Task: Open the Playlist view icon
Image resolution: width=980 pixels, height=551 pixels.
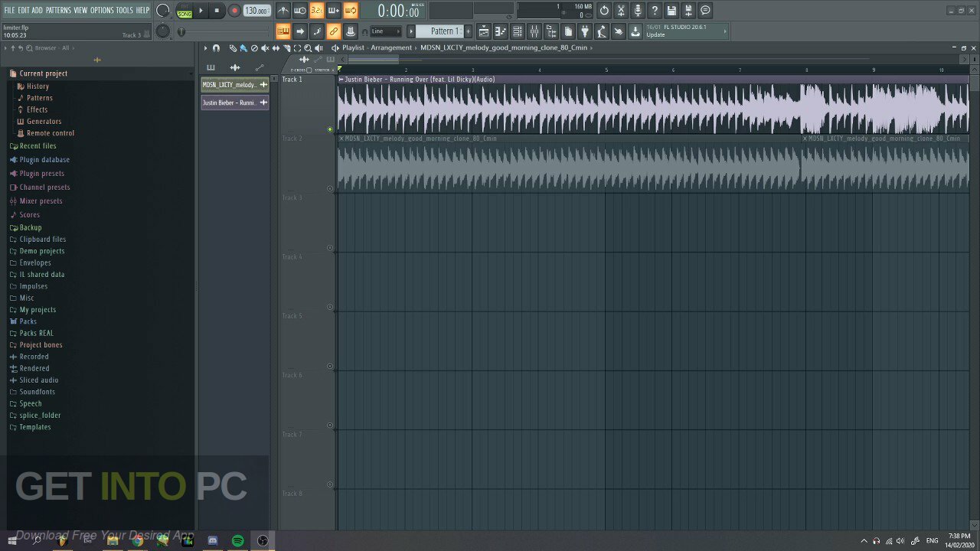Action: point(484,31)
